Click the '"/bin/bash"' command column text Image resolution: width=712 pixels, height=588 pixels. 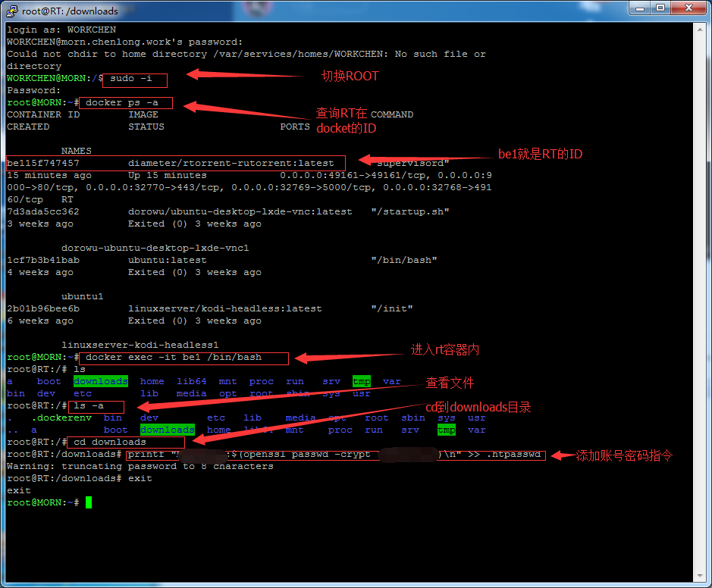404,260
